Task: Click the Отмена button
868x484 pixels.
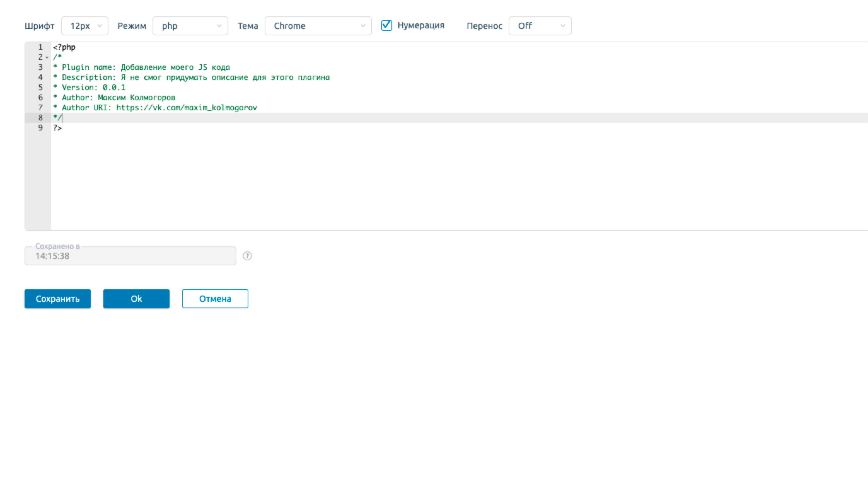Action: [x=215, y=299]
